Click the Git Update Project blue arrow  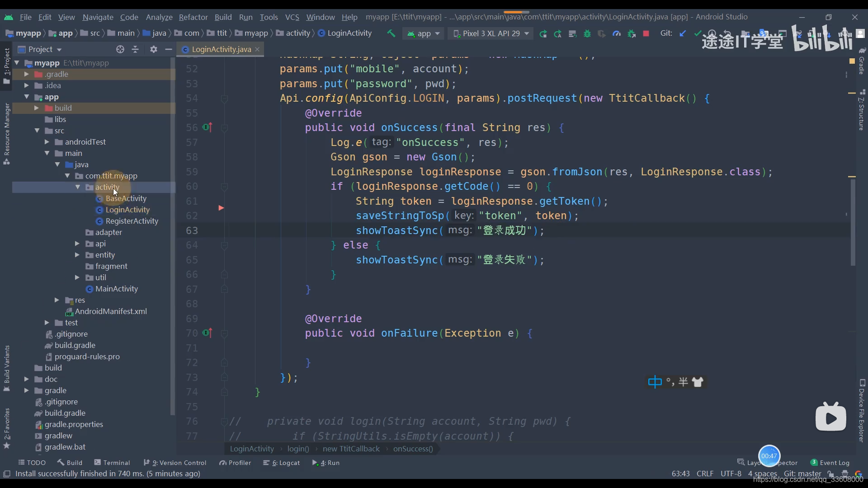(683, 33)
